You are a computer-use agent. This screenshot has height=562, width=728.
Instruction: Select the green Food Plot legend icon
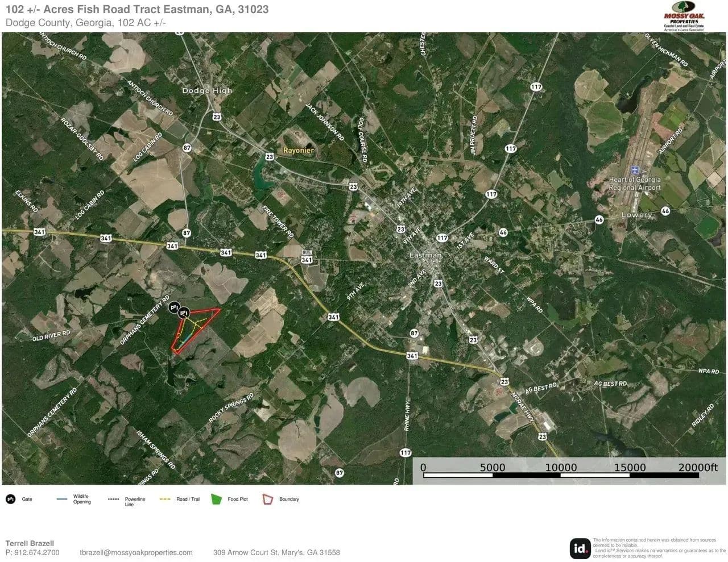[216, 499]
